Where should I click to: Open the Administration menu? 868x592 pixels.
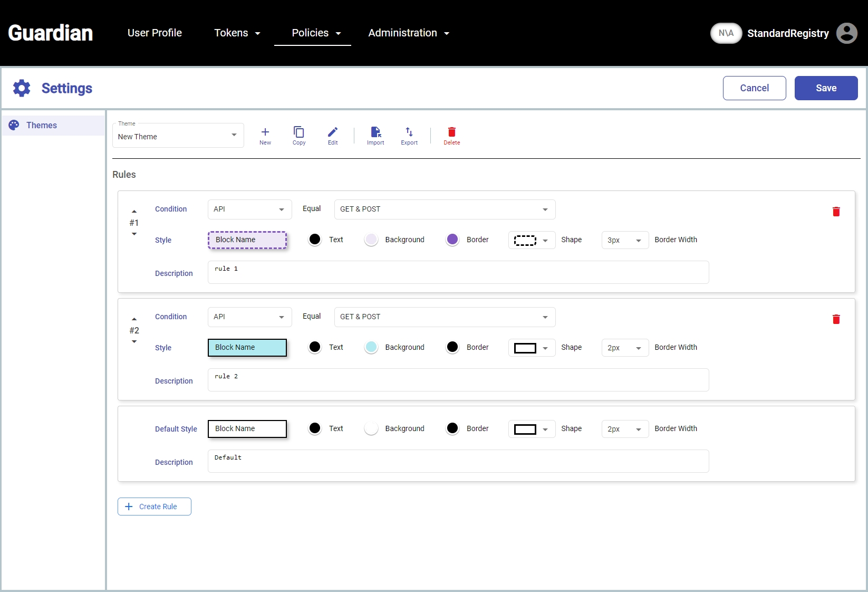pos(408,33)
